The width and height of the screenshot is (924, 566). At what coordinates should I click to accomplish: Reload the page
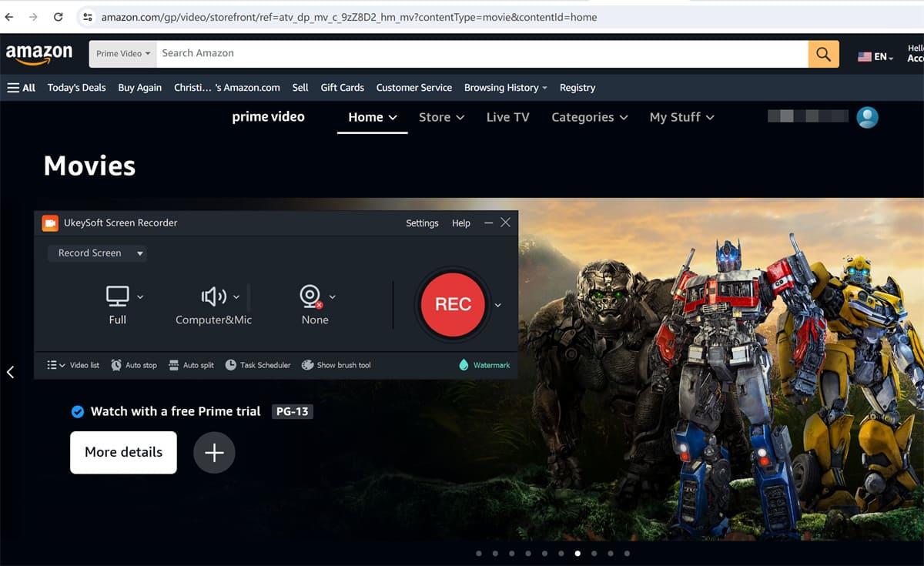click(59, 16)
